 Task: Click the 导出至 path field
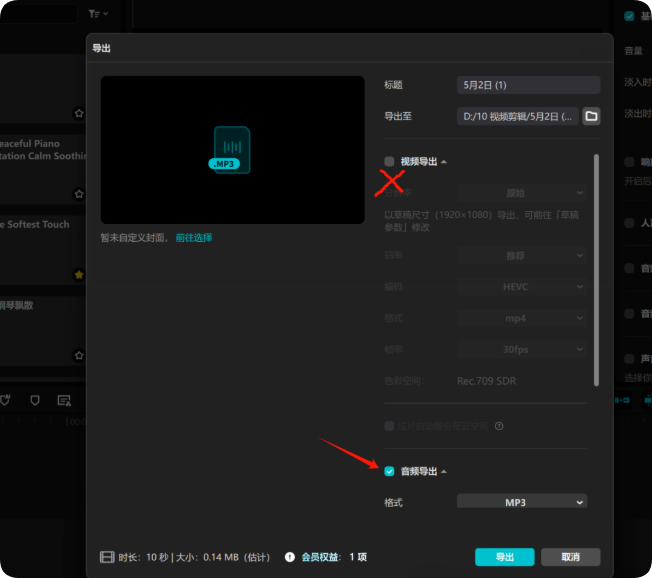click(518, 116)
